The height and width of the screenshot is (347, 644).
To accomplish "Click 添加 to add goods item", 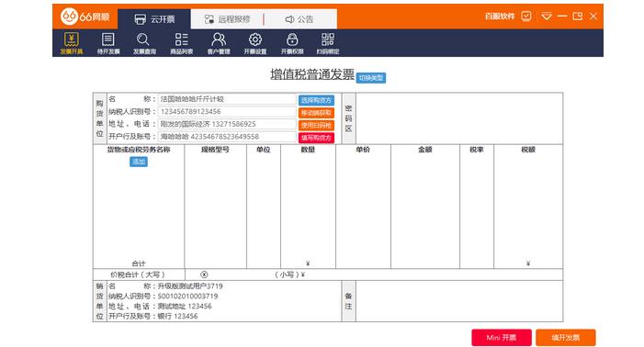I will click(139, 162).
